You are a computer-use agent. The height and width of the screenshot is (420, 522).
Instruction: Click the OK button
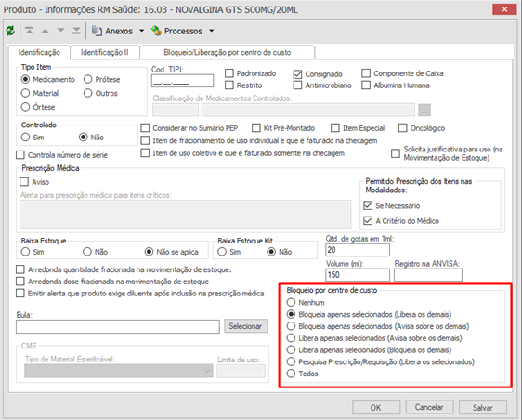point(376,407)
